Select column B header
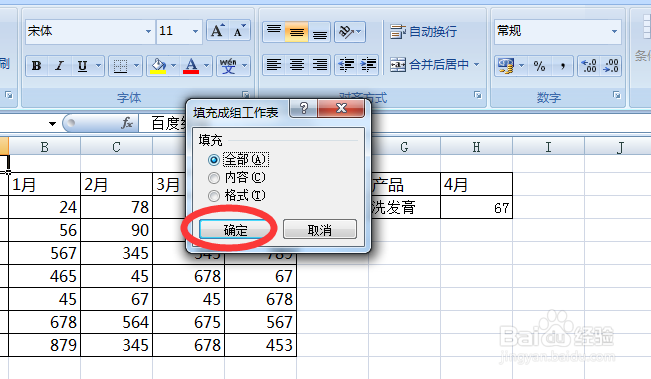651x379 pixels. pyautogui.click(x=44, y=147)
